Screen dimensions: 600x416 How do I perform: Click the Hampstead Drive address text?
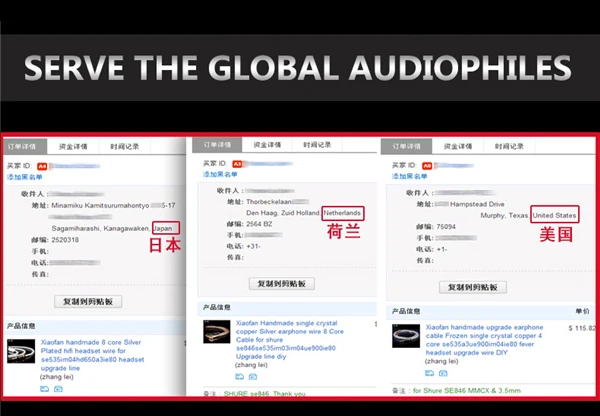(477, 204)
